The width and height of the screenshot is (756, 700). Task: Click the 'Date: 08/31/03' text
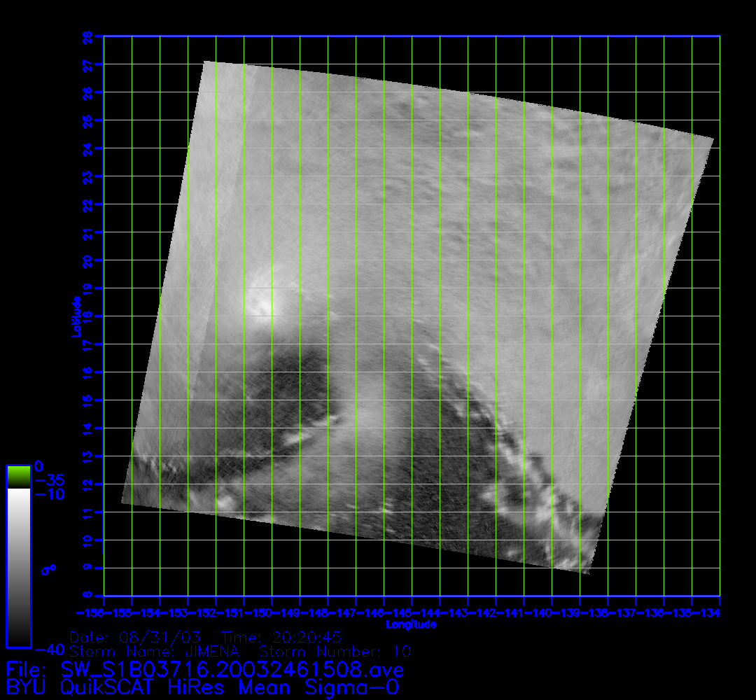(x=135, y=638)
